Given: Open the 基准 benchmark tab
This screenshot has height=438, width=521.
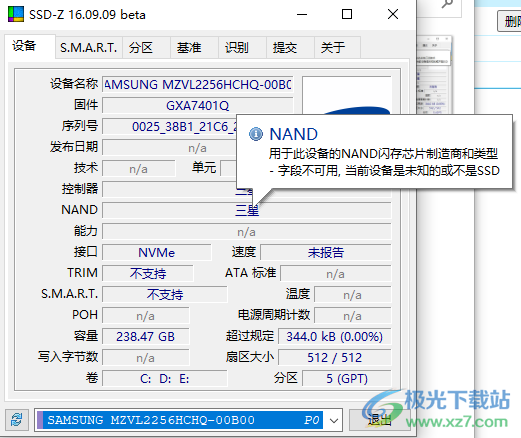Looking at the screenshot, I should tap(194, 48).
